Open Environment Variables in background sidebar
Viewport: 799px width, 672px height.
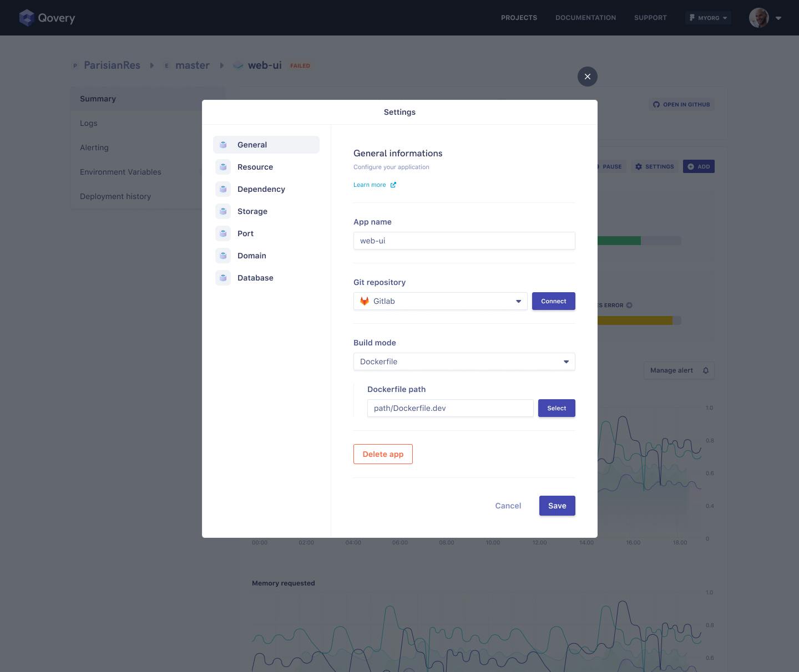136,172
